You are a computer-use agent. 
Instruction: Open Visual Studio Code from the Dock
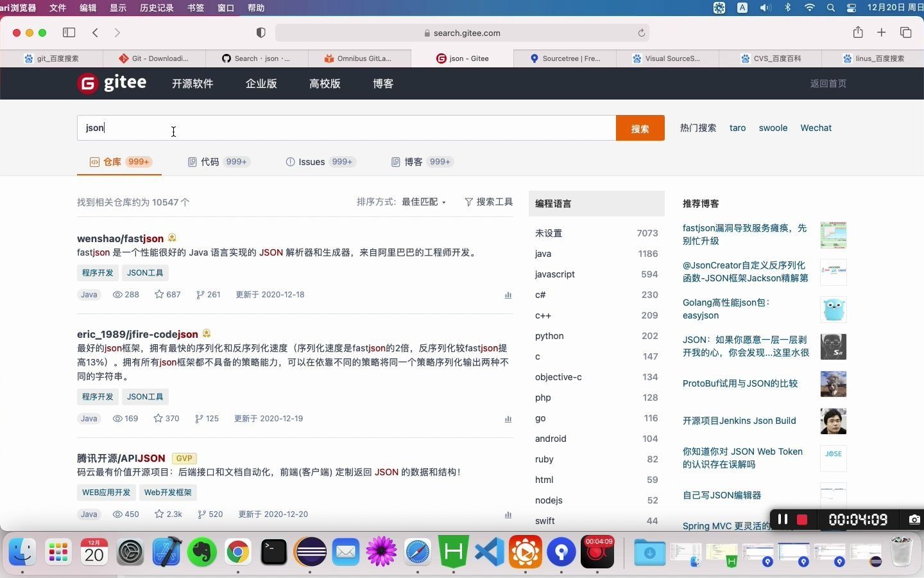pyautogui.click(x=490, y=552)
